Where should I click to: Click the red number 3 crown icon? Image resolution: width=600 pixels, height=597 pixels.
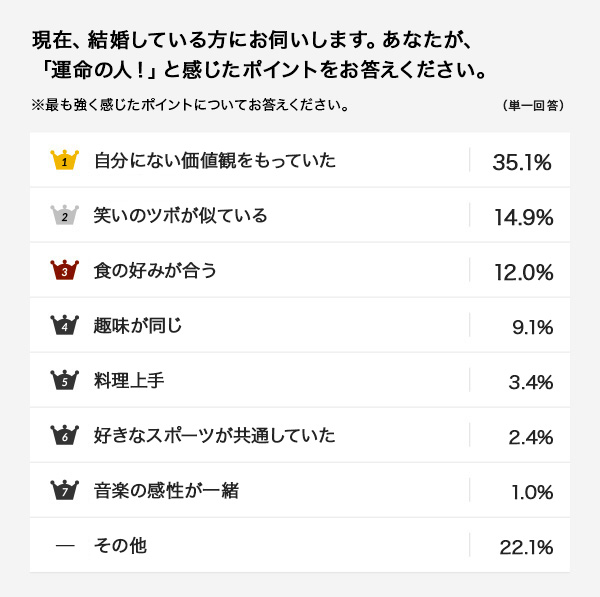pyautogui.click(x=64, y=270)
